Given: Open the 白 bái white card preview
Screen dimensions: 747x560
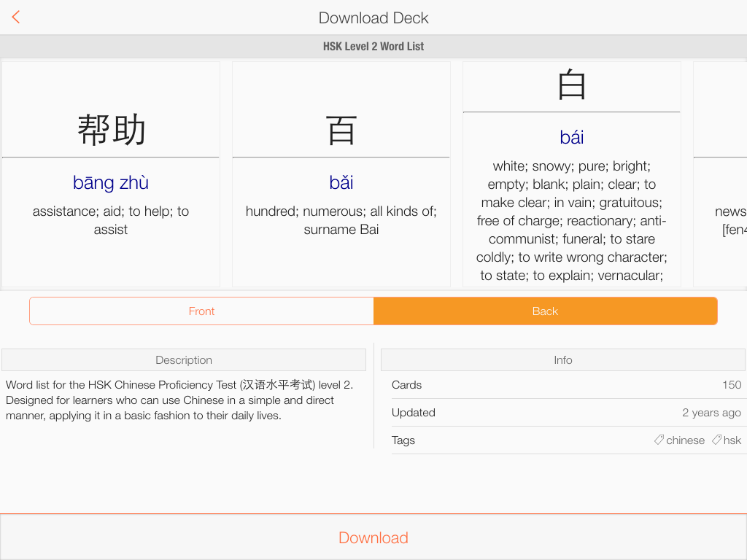Looking at the screenshot, I should point(572,174).
